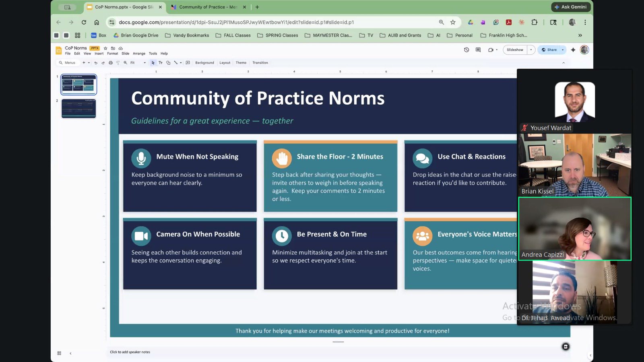Click the Print icon in toolbar

coord(111,63)
